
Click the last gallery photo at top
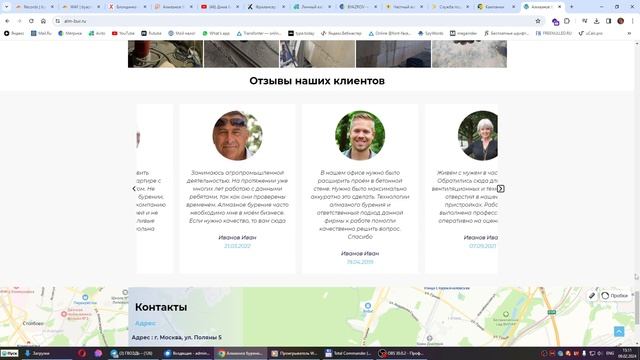point(469,54)
